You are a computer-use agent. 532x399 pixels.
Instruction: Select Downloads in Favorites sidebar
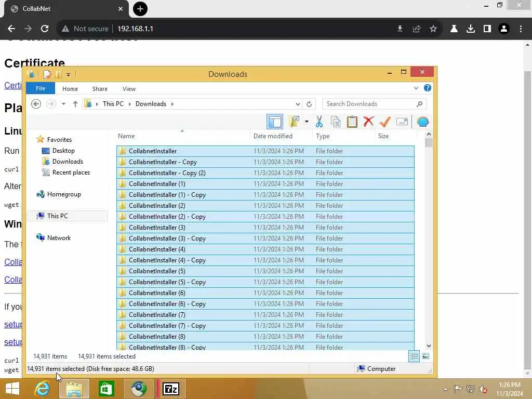point(68,162)
